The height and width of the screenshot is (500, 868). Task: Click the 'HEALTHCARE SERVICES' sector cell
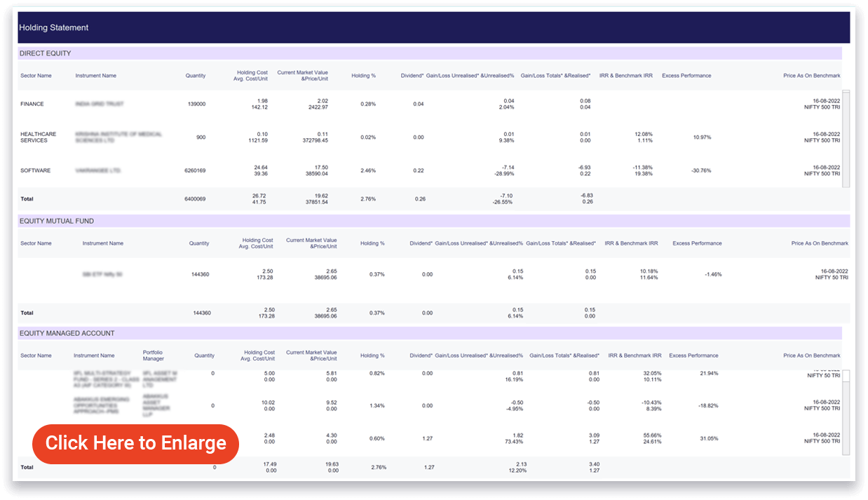(x=39, y=137)
